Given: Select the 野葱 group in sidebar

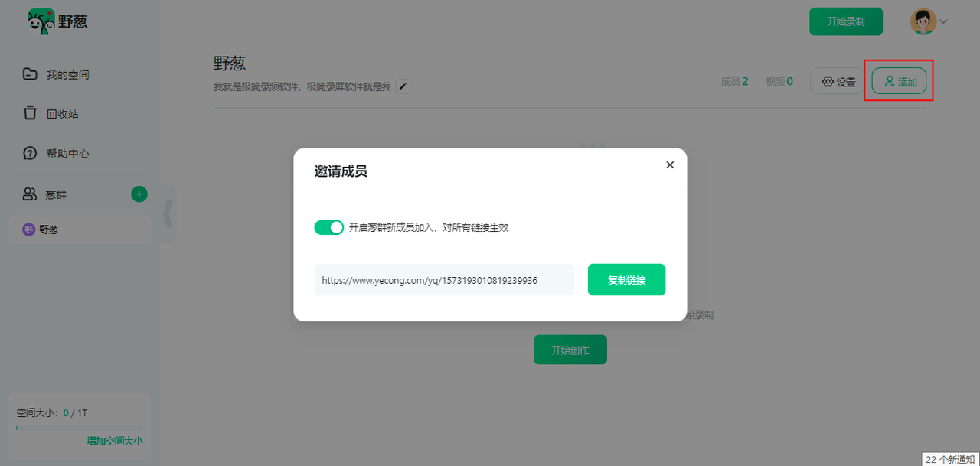Looking at the screenshot, I should (x=80, y=230).
